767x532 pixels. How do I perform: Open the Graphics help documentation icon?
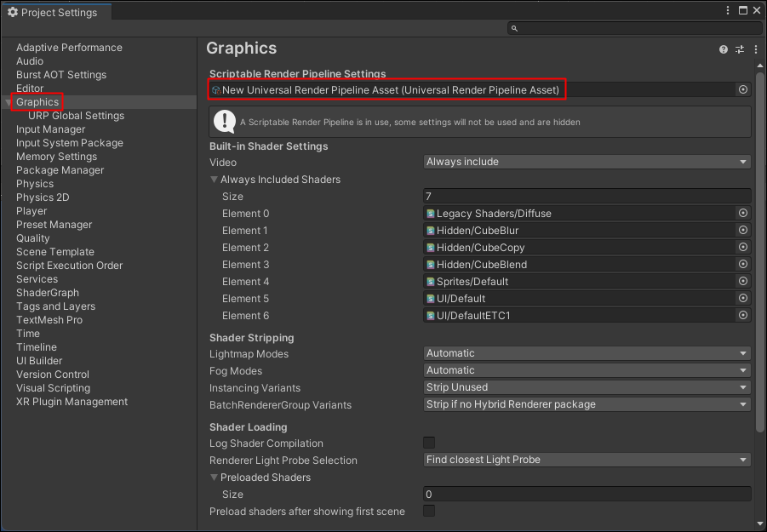[723, 49]
